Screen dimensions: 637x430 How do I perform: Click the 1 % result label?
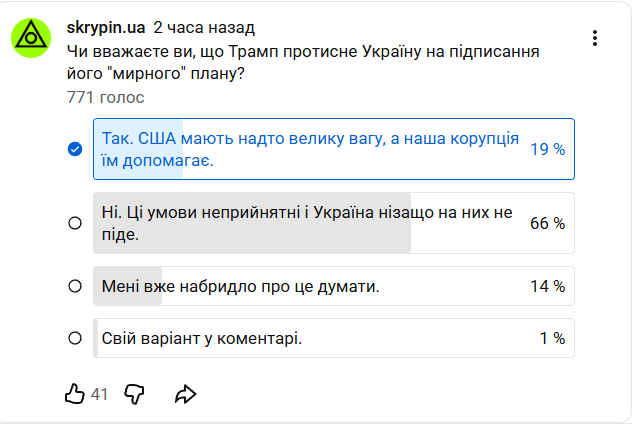click(552, 338)
